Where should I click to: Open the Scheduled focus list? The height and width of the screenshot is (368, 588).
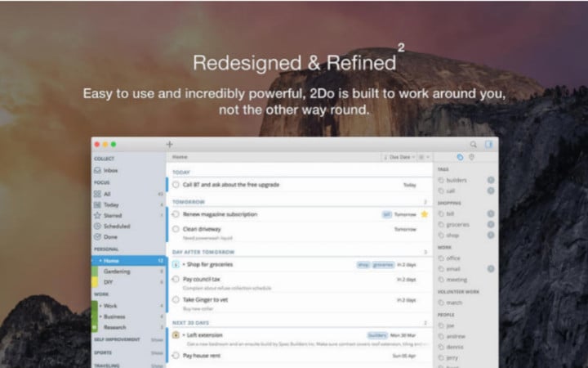[128, 226]
